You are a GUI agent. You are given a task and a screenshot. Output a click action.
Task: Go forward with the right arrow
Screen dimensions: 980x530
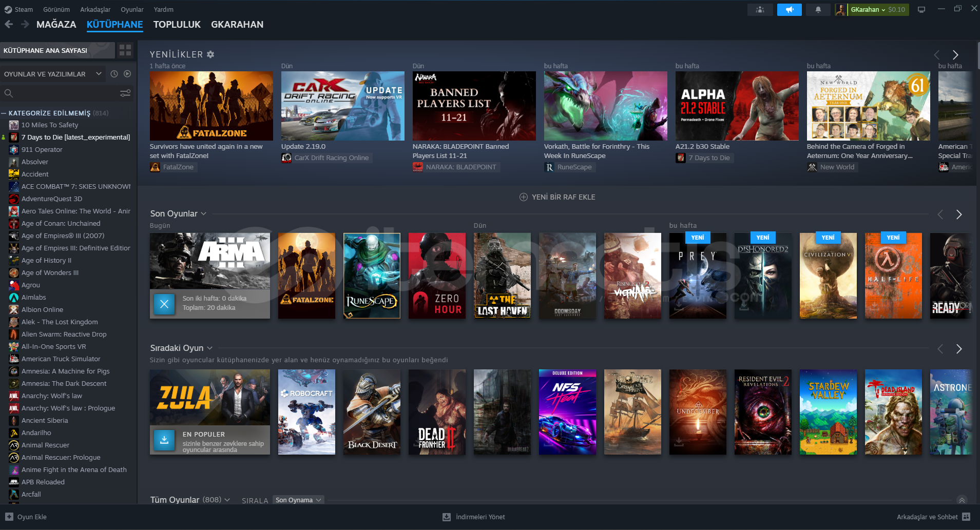click(x=25, y=24)
